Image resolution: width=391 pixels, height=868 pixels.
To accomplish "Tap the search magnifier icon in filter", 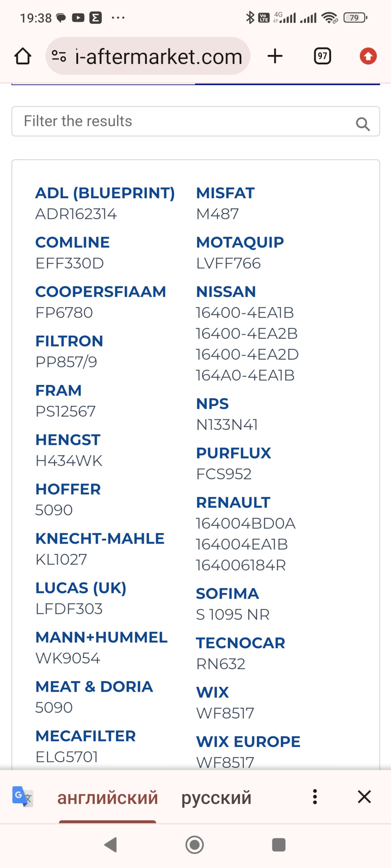I will point(362,123).
